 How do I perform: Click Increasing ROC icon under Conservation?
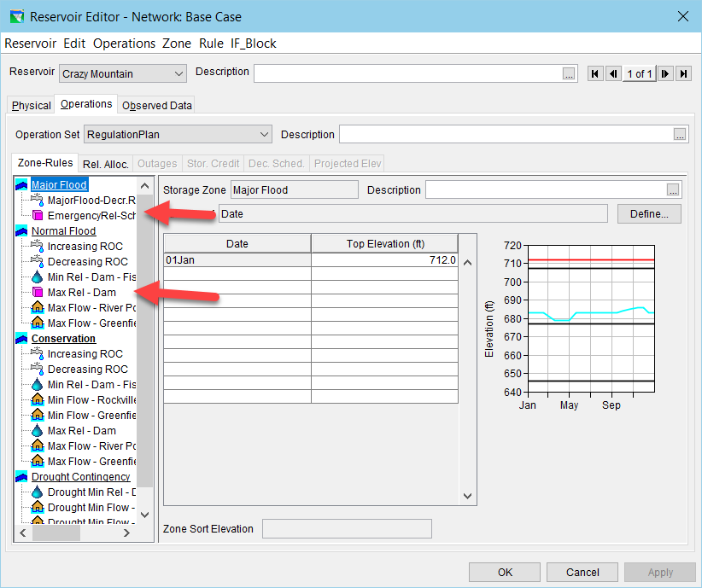38,353
